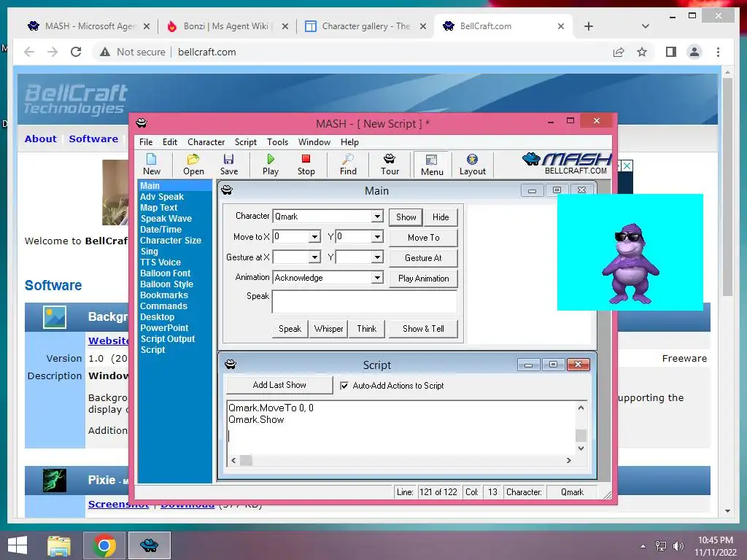Click the Layout toolbar icon
The image size is (747, 560).
pos(472,164)
